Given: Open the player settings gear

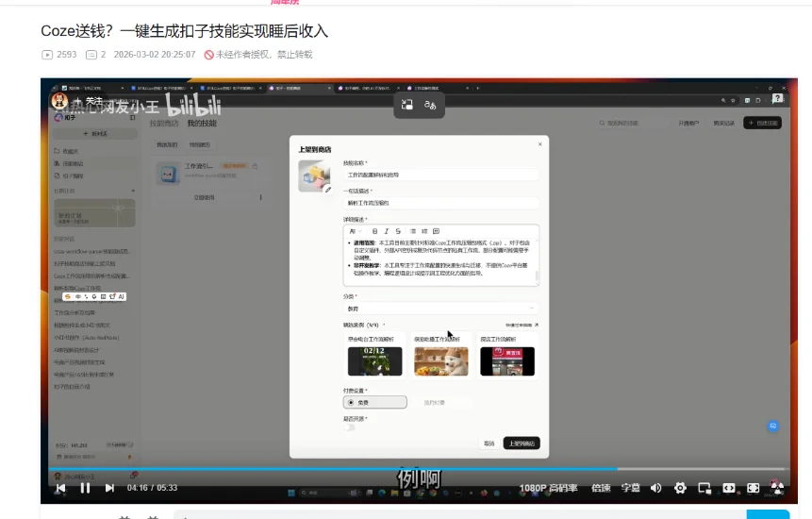Looking at the screenshot, I should tap(680, 488).
